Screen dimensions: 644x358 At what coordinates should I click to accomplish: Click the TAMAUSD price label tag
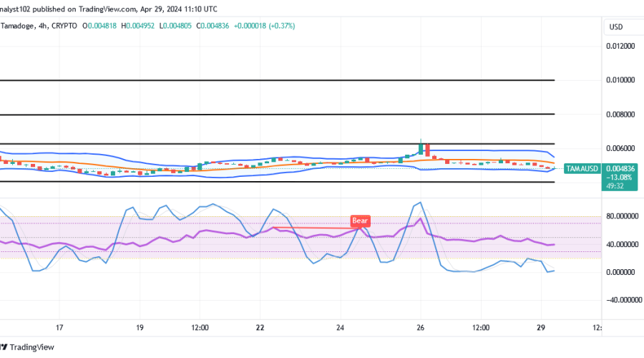pyautogui.click(x=582, y=168)
